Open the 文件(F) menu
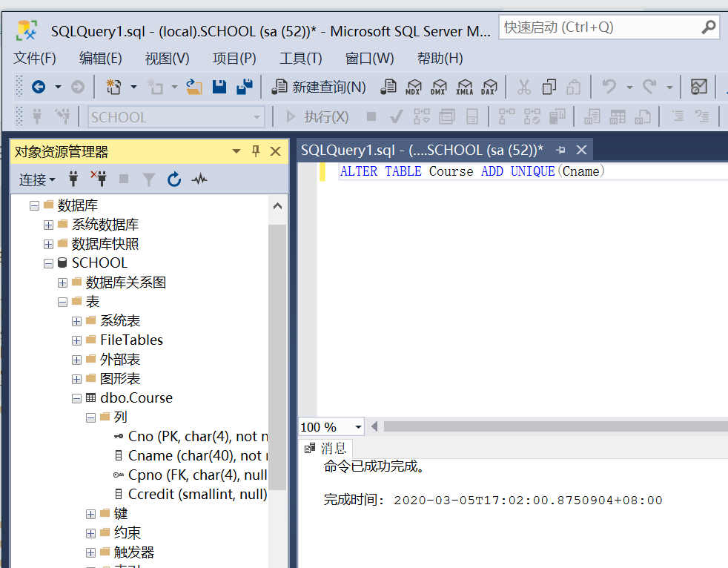728x568 pixels. (x=35, y=58)
